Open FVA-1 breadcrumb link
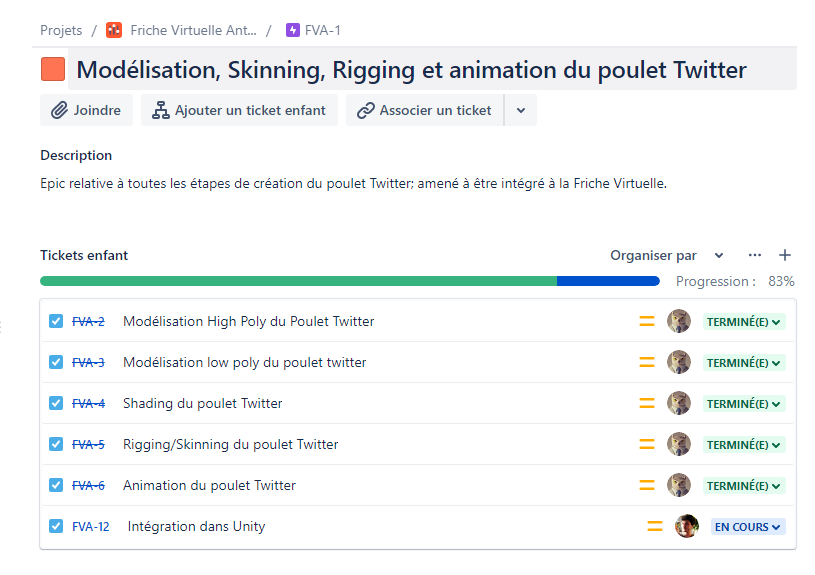Screen dimensions: 815x575 click(x=322, y=30)
